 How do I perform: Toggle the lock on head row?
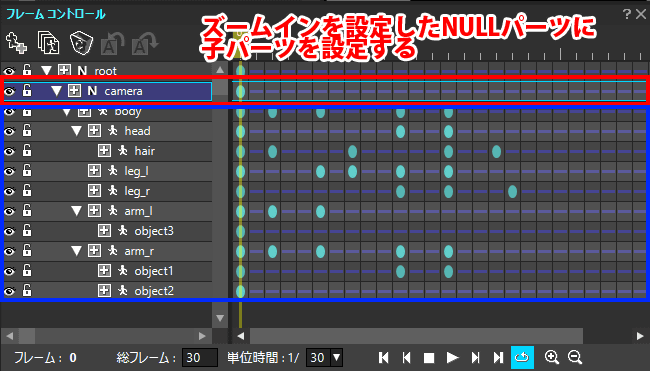pyautogui.click(x=27, y=131)
